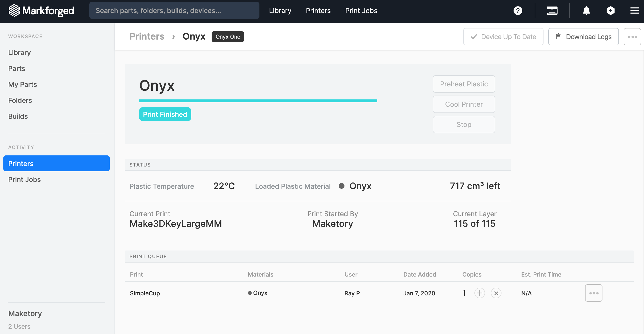
Task: Select Print Jobs under Activity sidebar
Action: click(x=24, y=180)
